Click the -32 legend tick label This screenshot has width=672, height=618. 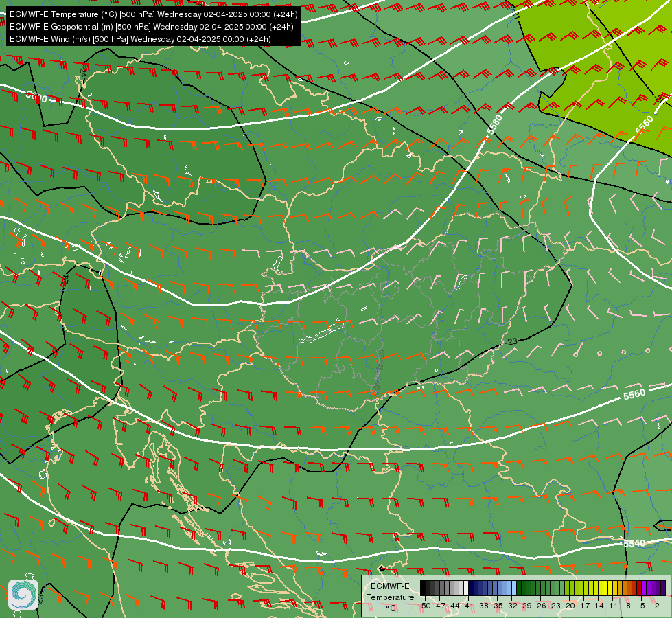(511, 606)
